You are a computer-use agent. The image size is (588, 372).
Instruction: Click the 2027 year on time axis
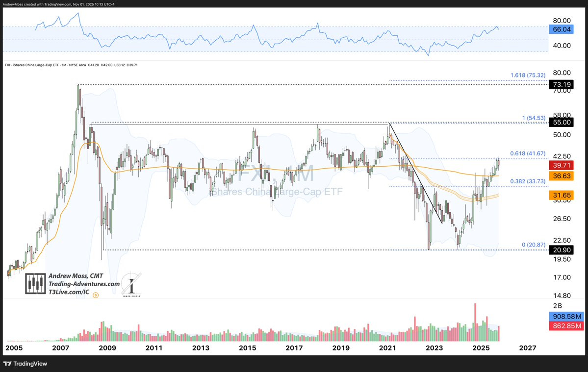pos(528,348)
